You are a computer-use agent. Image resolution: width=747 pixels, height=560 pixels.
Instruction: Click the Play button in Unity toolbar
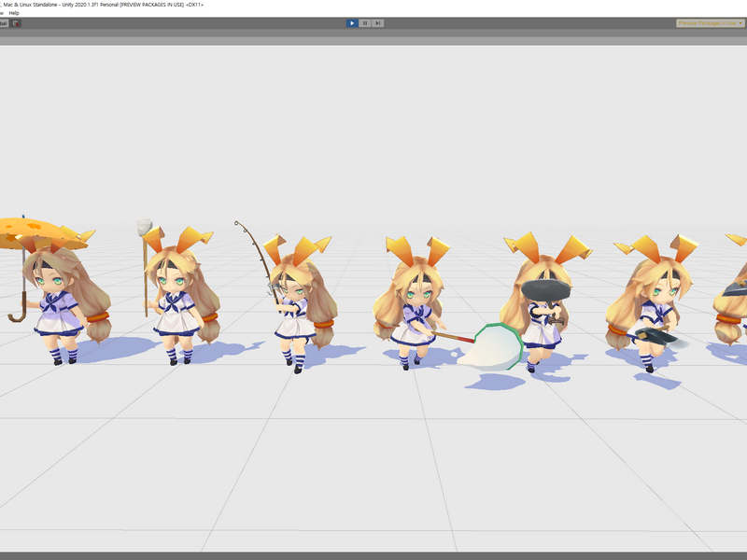(x=352, y=22)
